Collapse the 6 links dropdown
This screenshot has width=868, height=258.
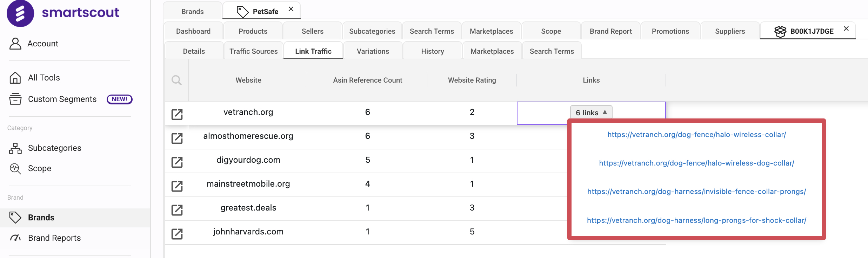591,112
